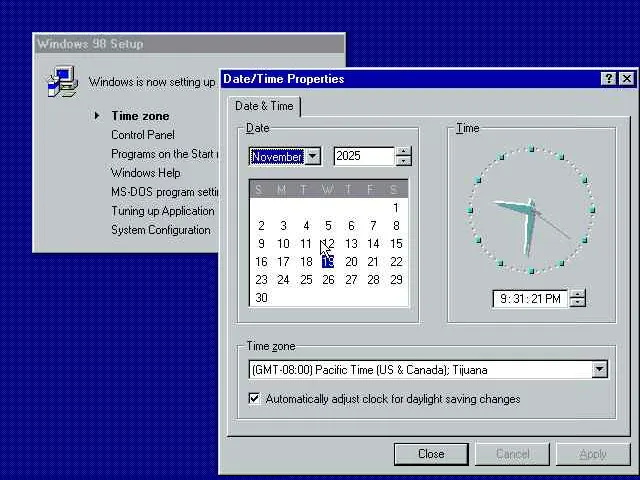Decrease the time with the down spinner

(577, 303)
